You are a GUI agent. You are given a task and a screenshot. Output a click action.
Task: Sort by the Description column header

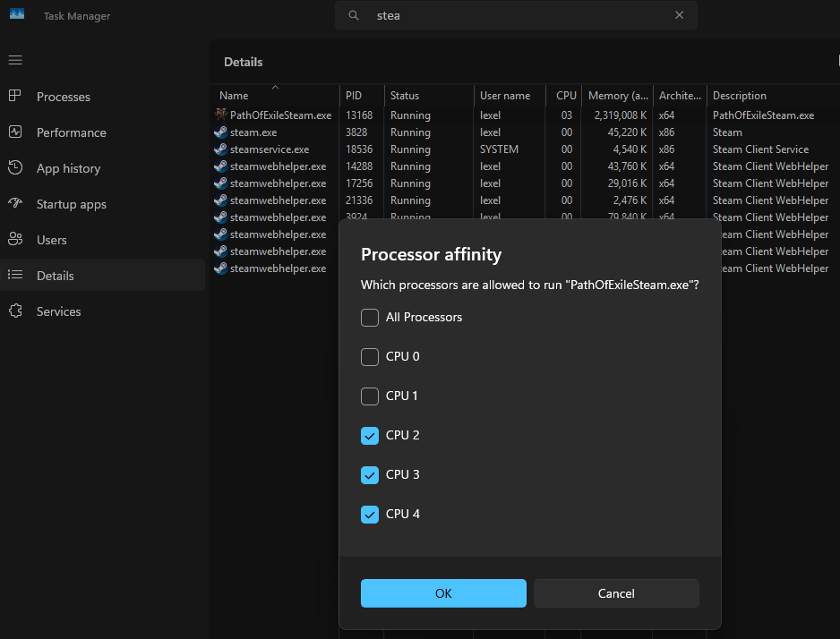click(773, 95)
